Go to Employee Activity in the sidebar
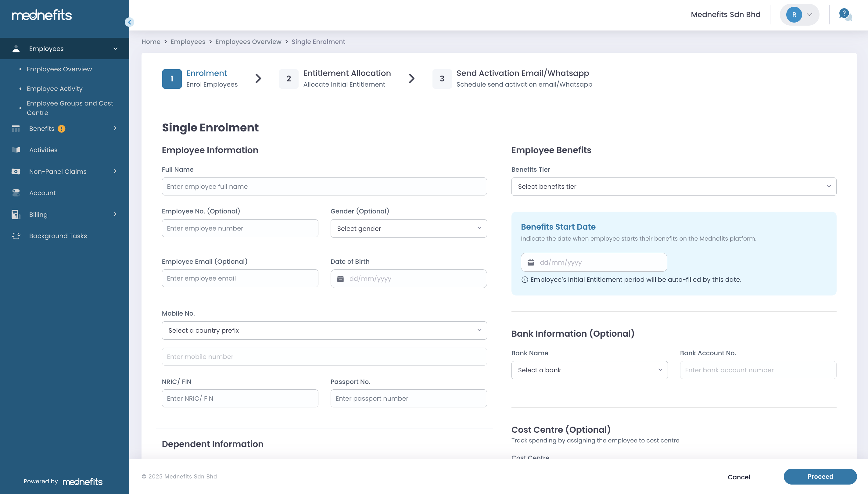 coord(55,88)
